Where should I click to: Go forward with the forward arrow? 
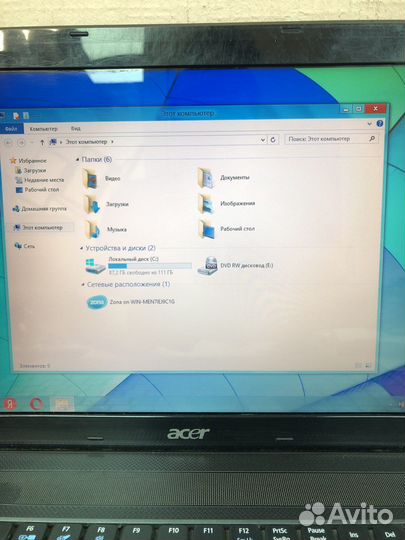click(21, 142)
